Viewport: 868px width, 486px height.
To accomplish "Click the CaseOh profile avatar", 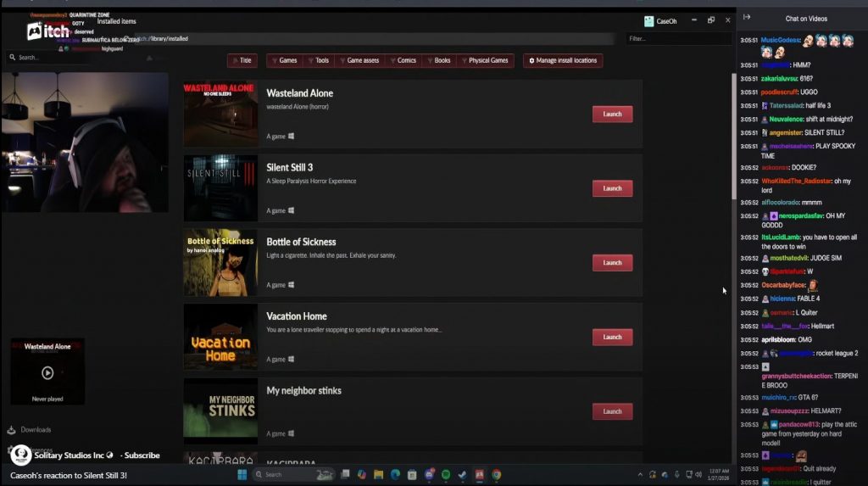I will click(648, 21).
